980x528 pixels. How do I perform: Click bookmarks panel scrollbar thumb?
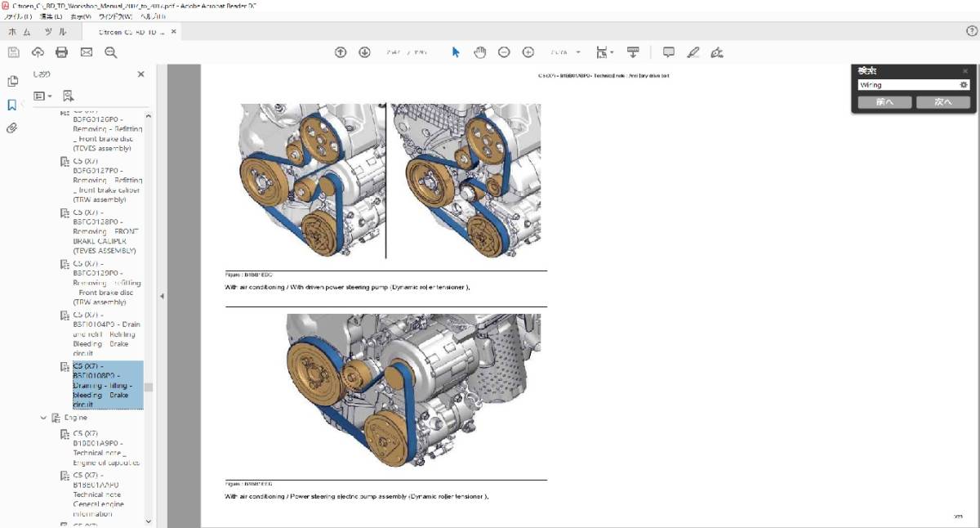(148, 387)
